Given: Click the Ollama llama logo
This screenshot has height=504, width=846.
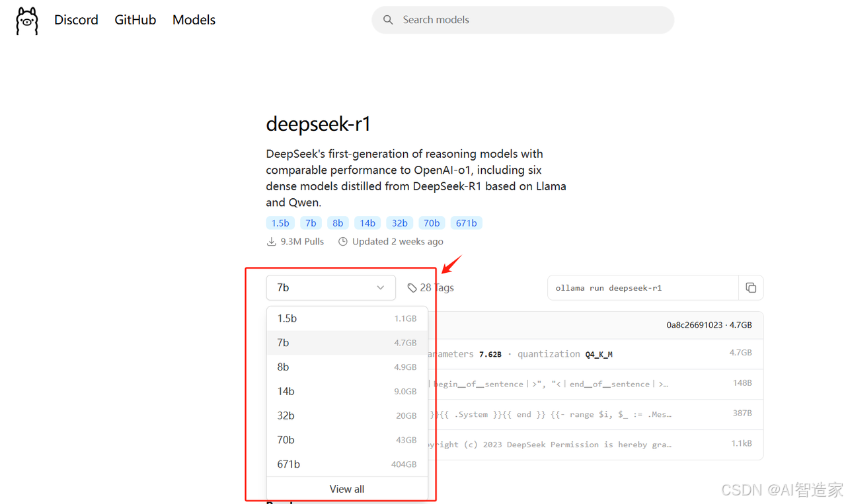Looking at the screenshot, I should tap(27, 20).
